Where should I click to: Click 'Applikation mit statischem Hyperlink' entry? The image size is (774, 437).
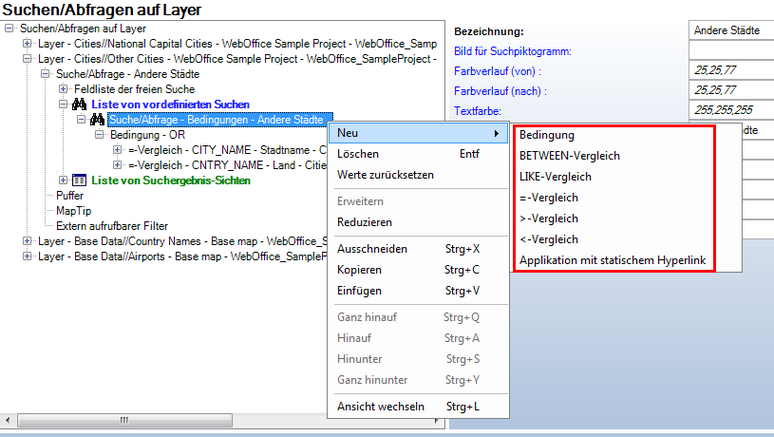(x=613, y=260)
